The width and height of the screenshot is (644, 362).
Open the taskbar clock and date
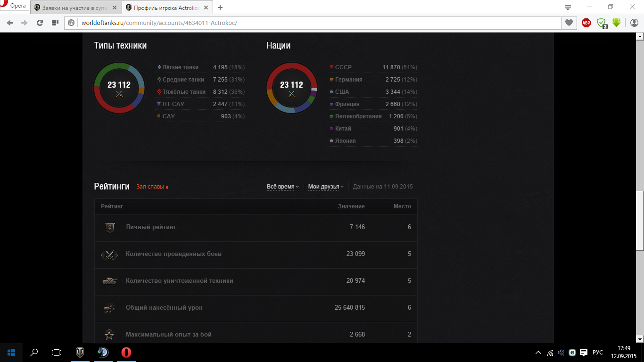tap(624, 353)
